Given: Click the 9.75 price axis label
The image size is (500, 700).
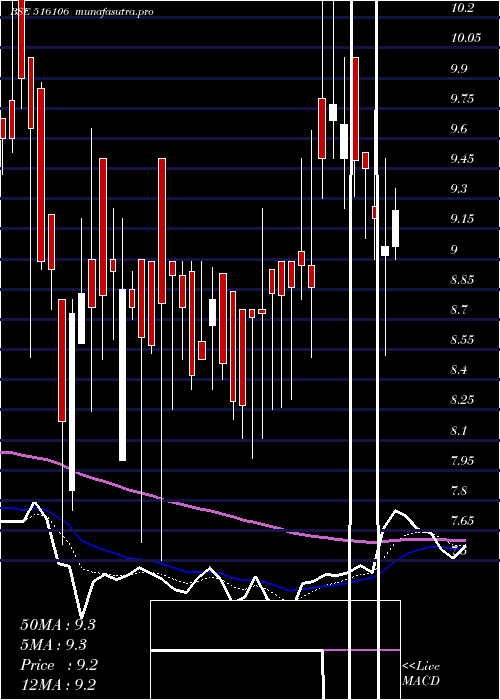Looking at the screenshot, I should [462, 99].
